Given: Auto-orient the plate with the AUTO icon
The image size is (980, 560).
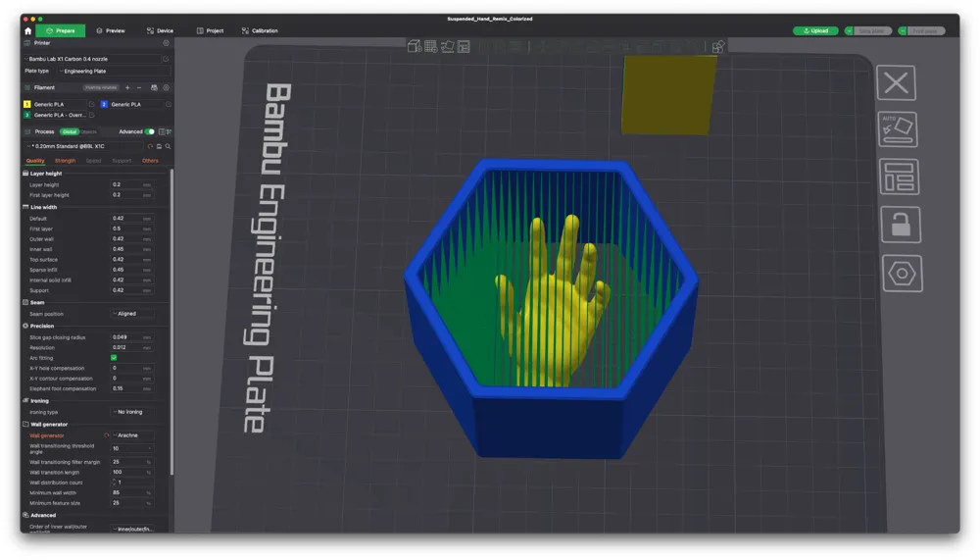Looking at the screenshot, I should coord(898,128).
